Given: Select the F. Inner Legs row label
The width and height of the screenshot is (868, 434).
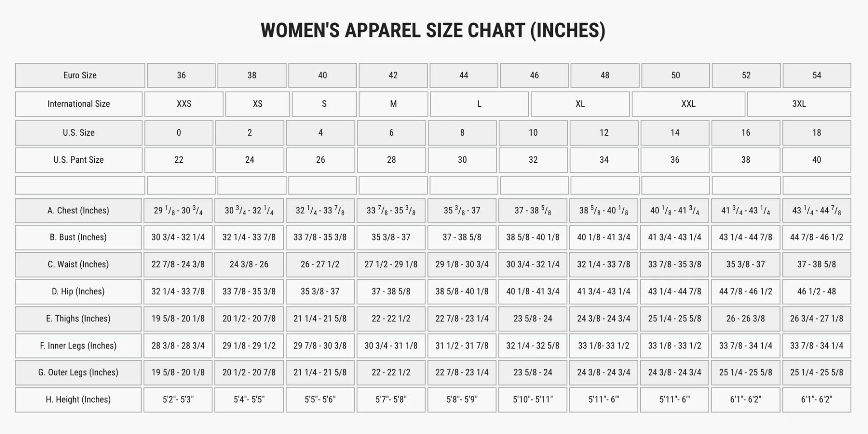Looking at the screenshot, I should pos(78,346).
